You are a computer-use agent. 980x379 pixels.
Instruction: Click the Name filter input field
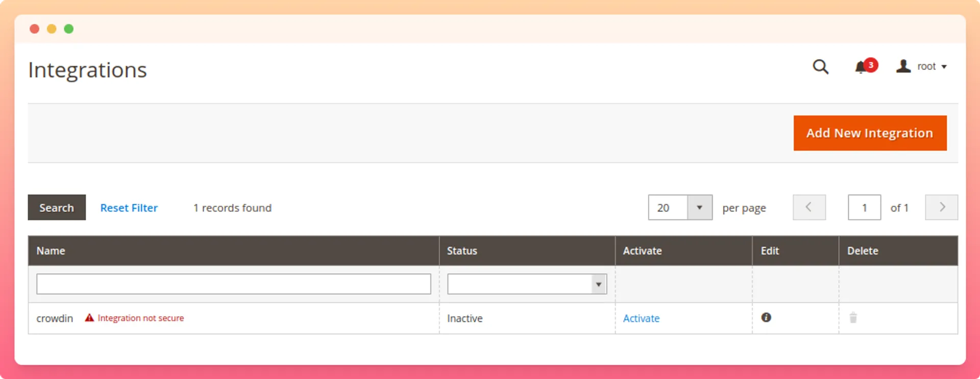[234, 284]
